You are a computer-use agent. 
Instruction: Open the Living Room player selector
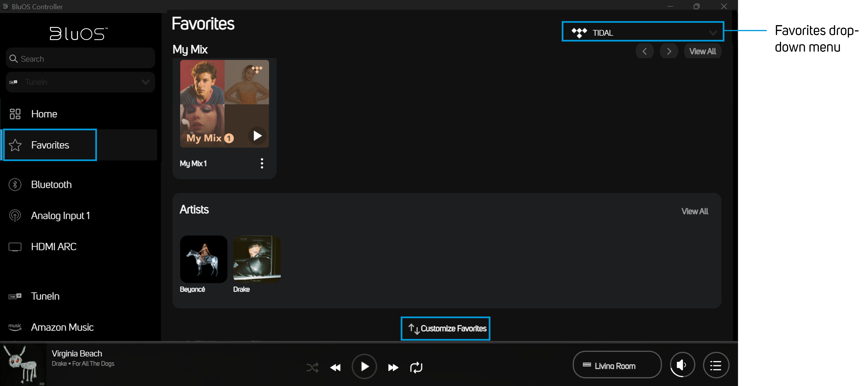tap(616, 365)
